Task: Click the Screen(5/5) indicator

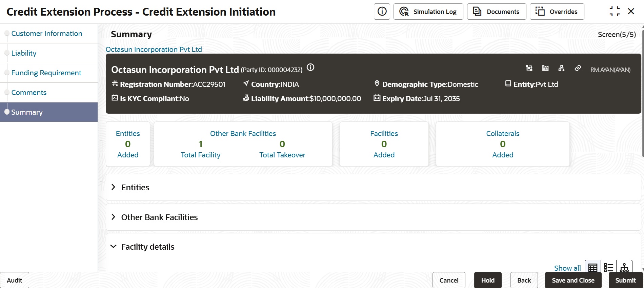Action: point(617,35)
